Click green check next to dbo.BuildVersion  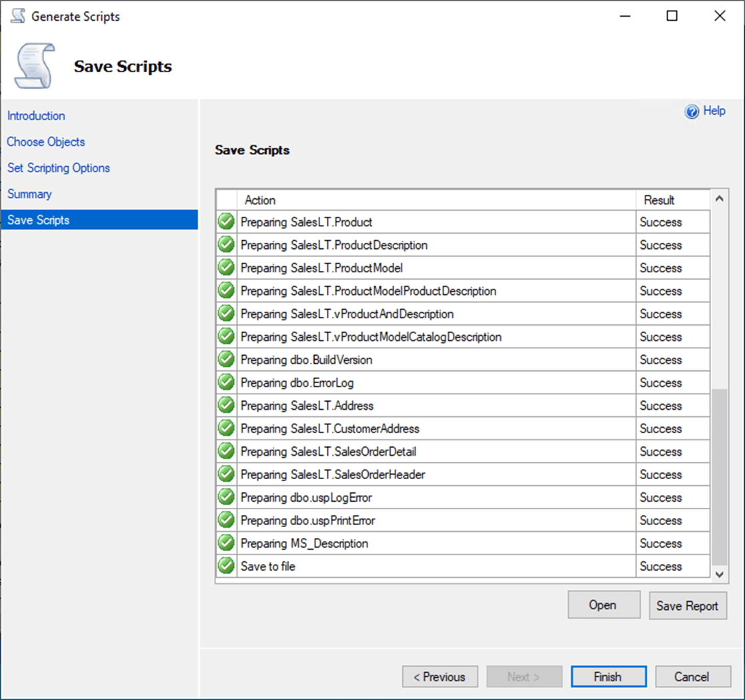click(226, 360)
